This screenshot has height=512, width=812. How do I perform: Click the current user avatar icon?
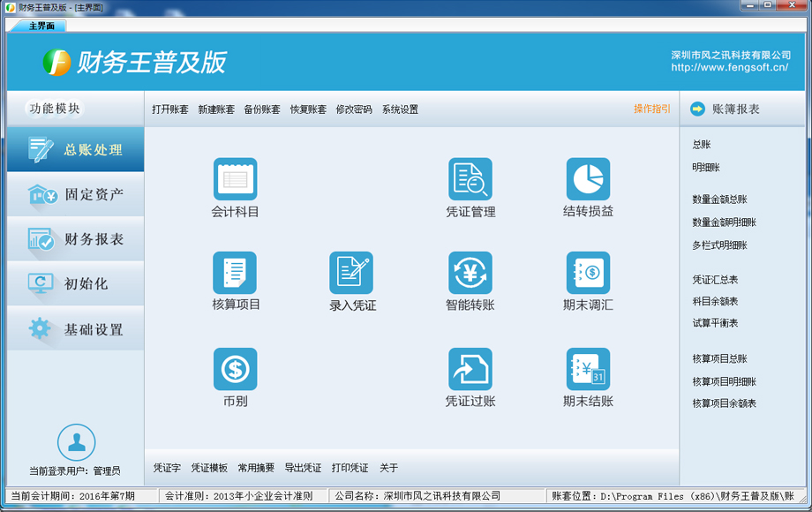[76, 441]
